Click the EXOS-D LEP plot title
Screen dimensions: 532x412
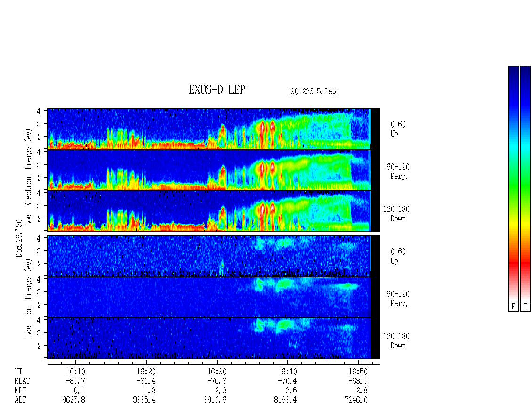[x=217, y=89]
